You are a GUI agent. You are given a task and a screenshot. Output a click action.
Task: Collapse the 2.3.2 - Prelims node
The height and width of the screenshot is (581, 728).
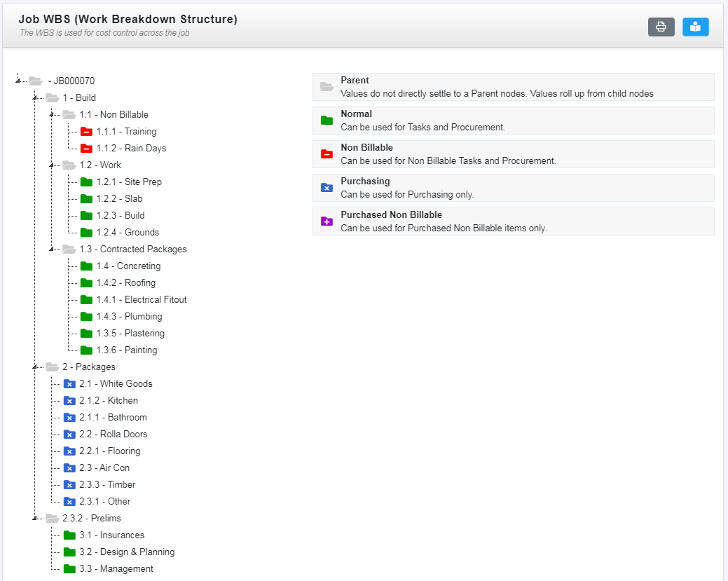(x=35, y=519)
